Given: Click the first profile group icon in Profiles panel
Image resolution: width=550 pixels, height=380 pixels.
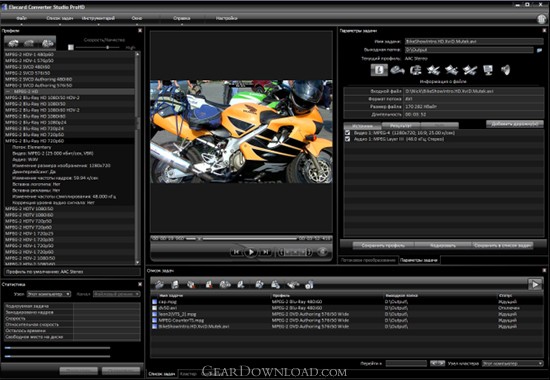Looking at the screenshot, I should pyautogui.click(x=13, y=43).
